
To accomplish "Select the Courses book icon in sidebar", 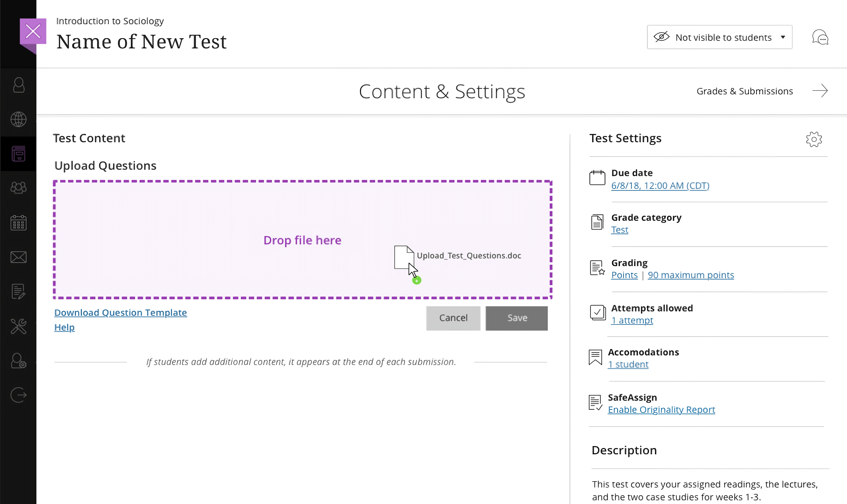I will pos(18,154).
